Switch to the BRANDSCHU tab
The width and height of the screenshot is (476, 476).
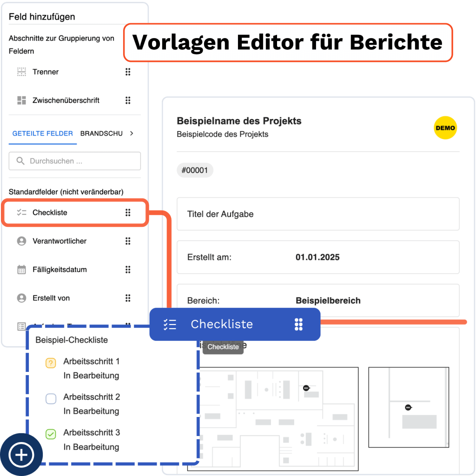[101, 133]
